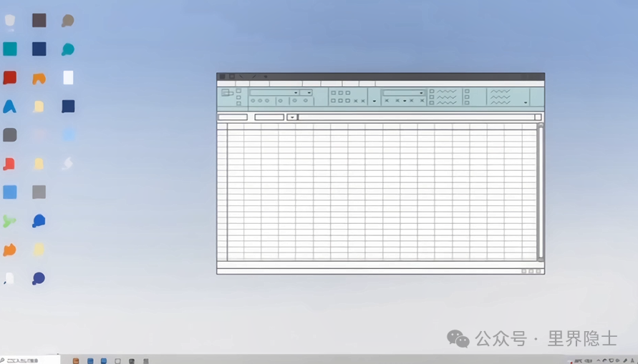Select the green desktop icon
This screenshot has width=638, height=364.
coord(9,221)
